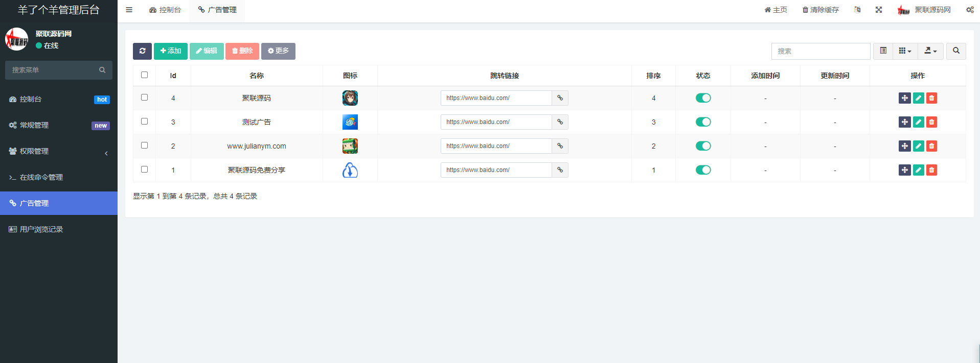Click red trash icon for row www.julianym.com
This screenshot has width=980, height=363.
[x=931, y=146]
